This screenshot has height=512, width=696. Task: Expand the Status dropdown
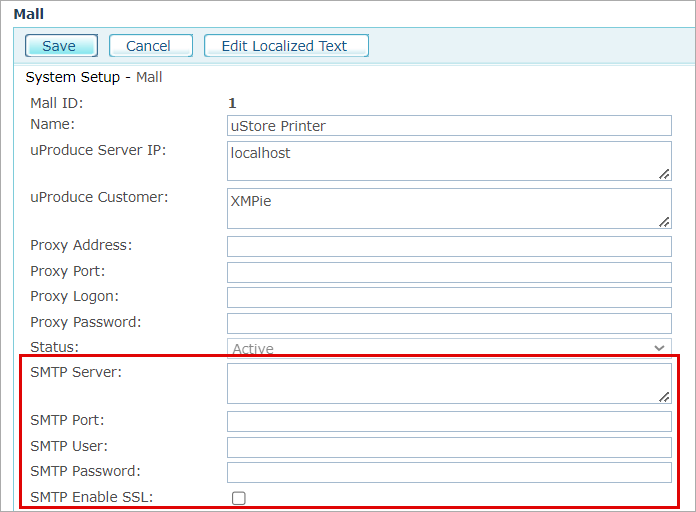pos(449,348)
